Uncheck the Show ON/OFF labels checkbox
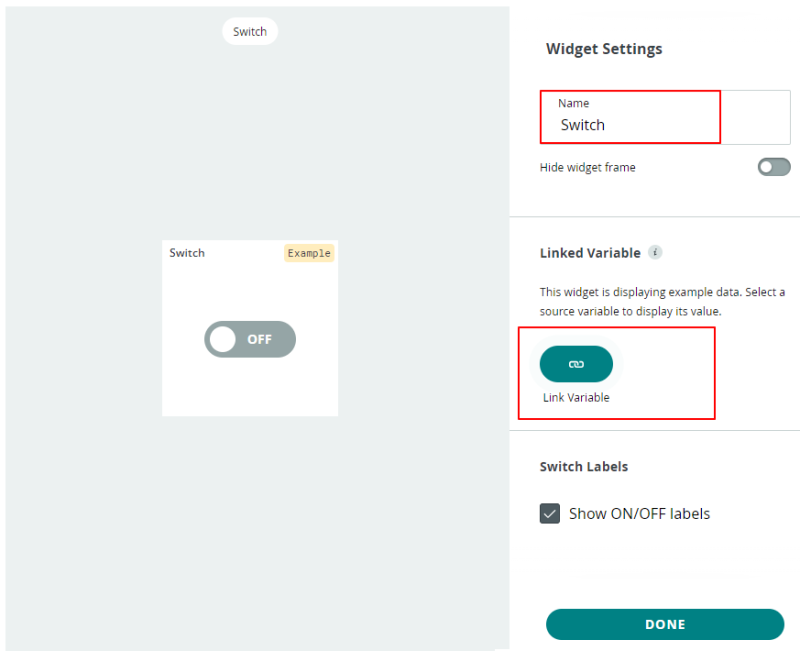The image size is (800, 651). pyautogui.click(x=549, y=513)
